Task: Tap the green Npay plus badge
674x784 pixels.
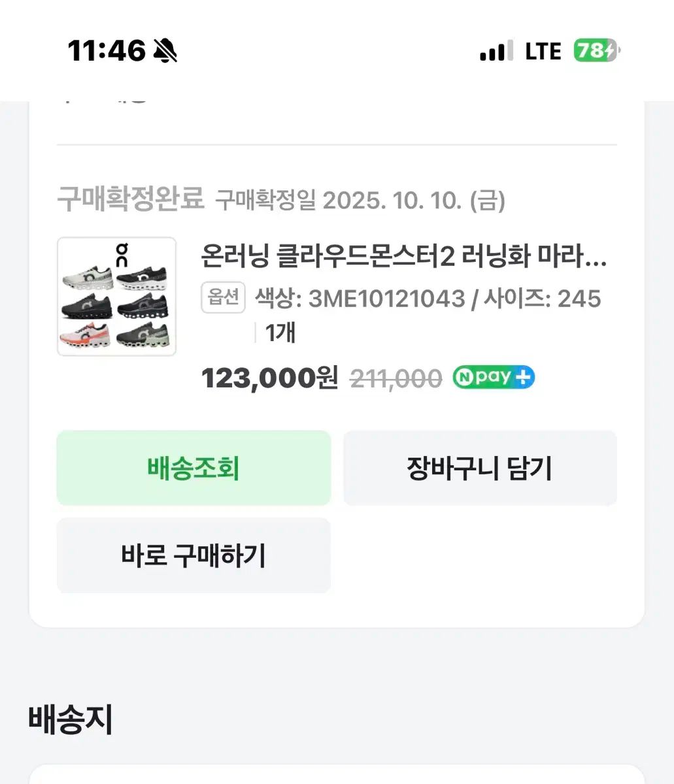Action: [x=494, y=378]
